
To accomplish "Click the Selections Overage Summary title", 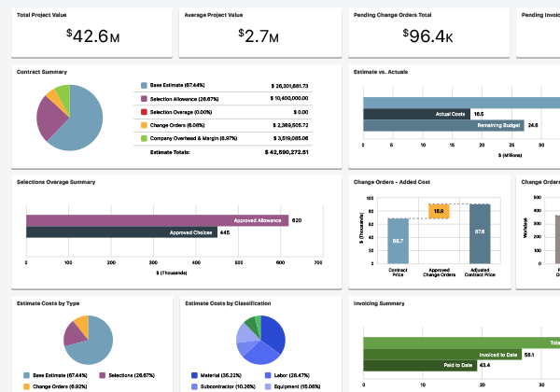I will coord(56,182).
